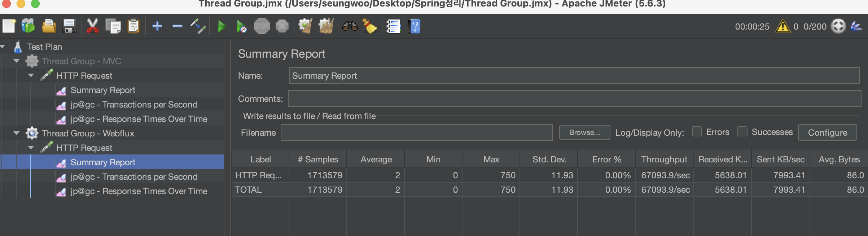Click the Paste clipboard icon
Viewport: 868px width, 236px height.
coord(133,26)
